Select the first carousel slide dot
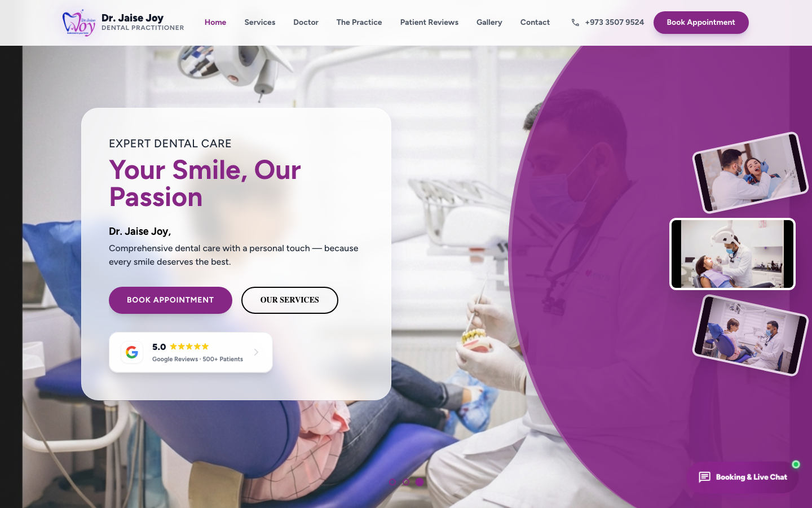812x508 pixels. [392, 482]
